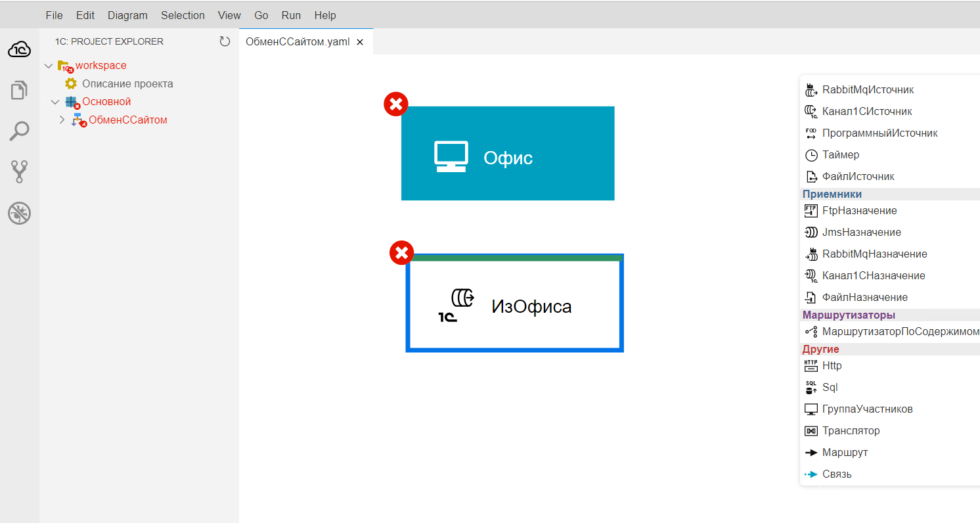This screenshot has width=980, height=523.
Task: Click the error badge on Офис node
Action: coord(396,104)
